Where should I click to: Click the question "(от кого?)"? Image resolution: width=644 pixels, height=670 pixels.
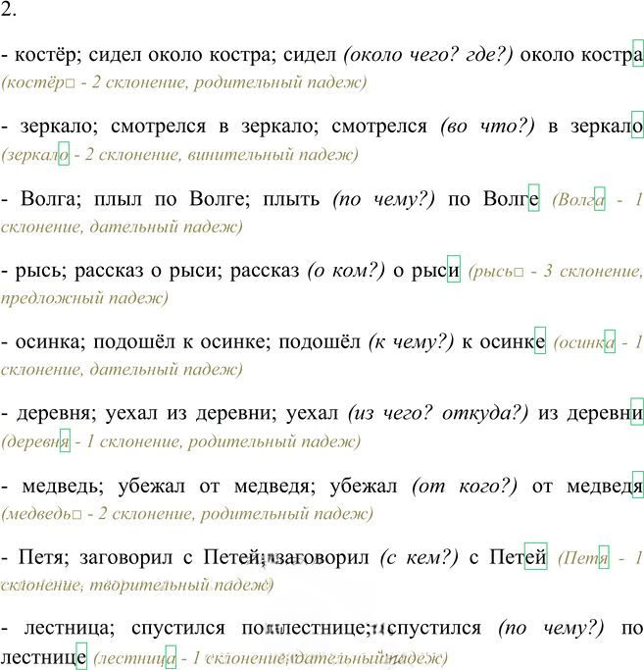click(465, 486)
